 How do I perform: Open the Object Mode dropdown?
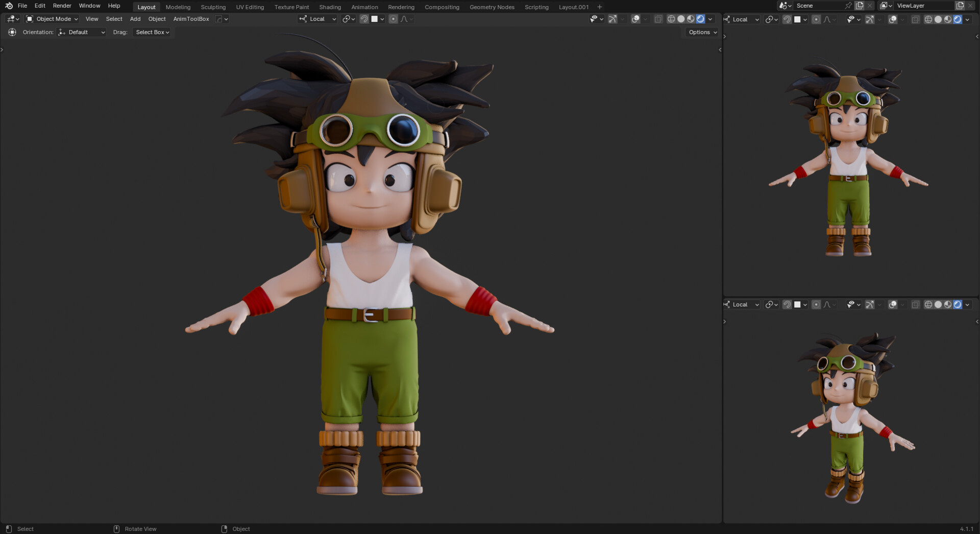pyautogui.click(x=51, y=19)
